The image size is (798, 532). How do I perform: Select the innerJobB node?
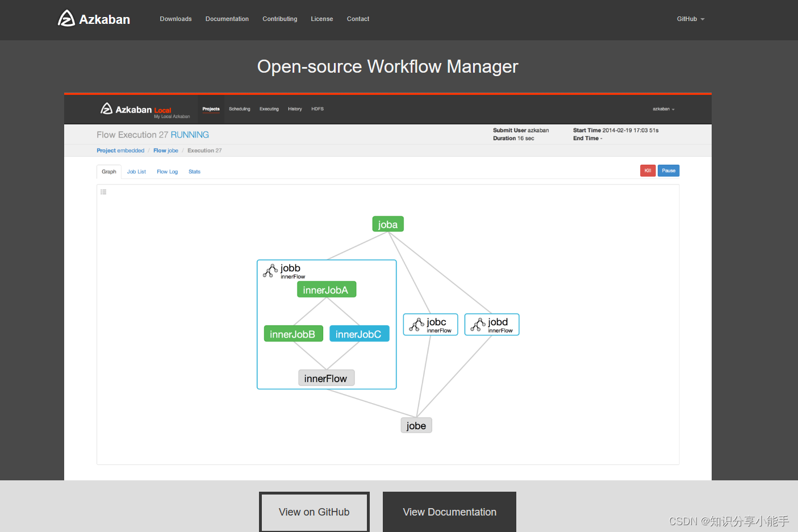[293, 334]
